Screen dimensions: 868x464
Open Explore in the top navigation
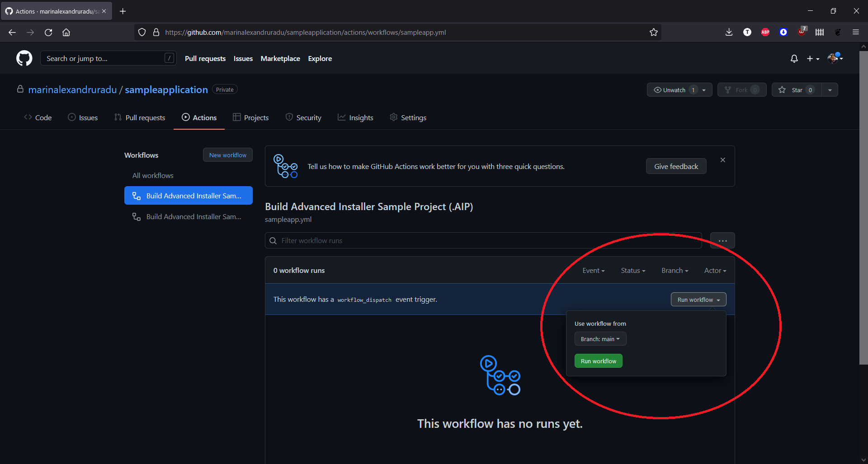pos(320,59)
